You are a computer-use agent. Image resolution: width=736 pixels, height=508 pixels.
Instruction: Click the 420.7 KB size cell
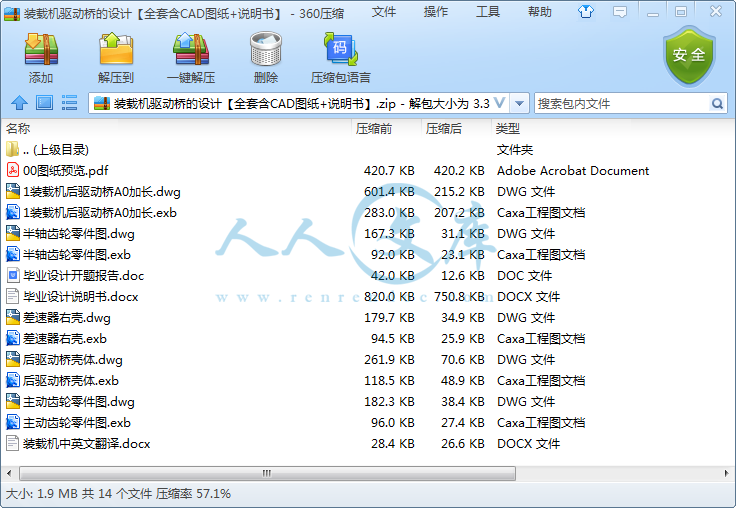click(389, 170)
